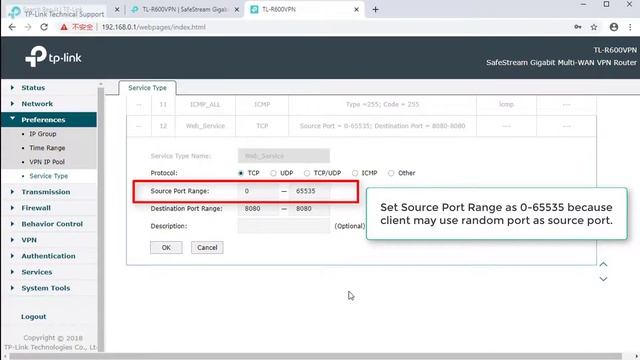Open a new browser tab

tap(375, 9)
